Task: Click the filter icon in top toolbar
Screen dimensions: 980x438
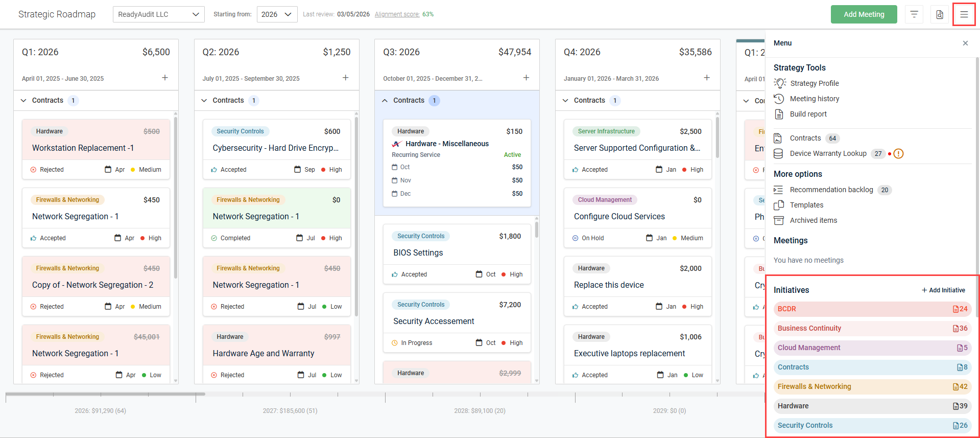Action: coord(914,14)
